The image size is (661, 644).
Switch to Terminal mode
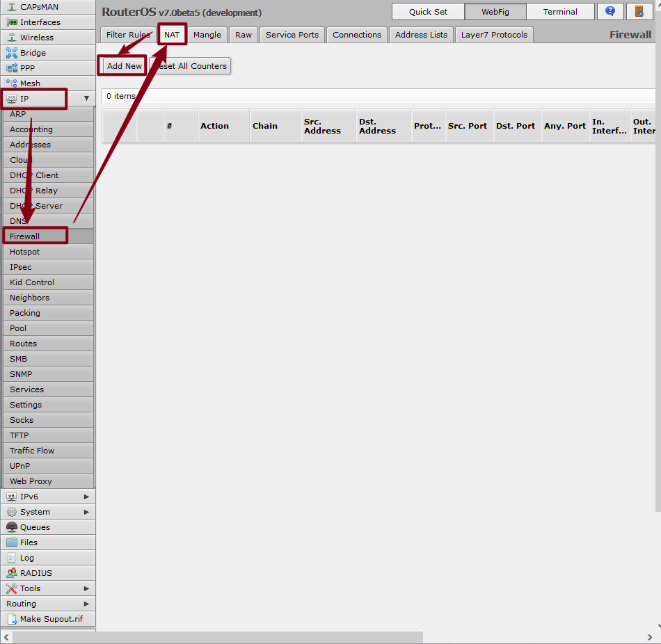[560, 12]
